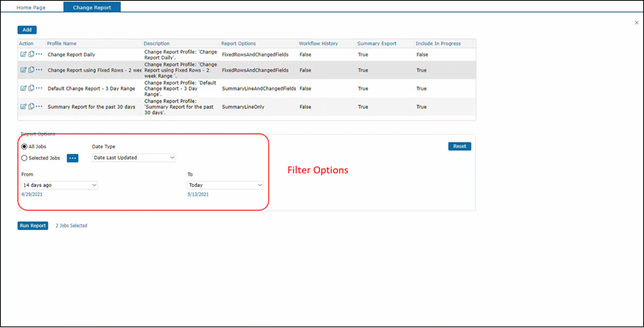Edit Change Report using Fixed Rows profile

click(23, 70)
